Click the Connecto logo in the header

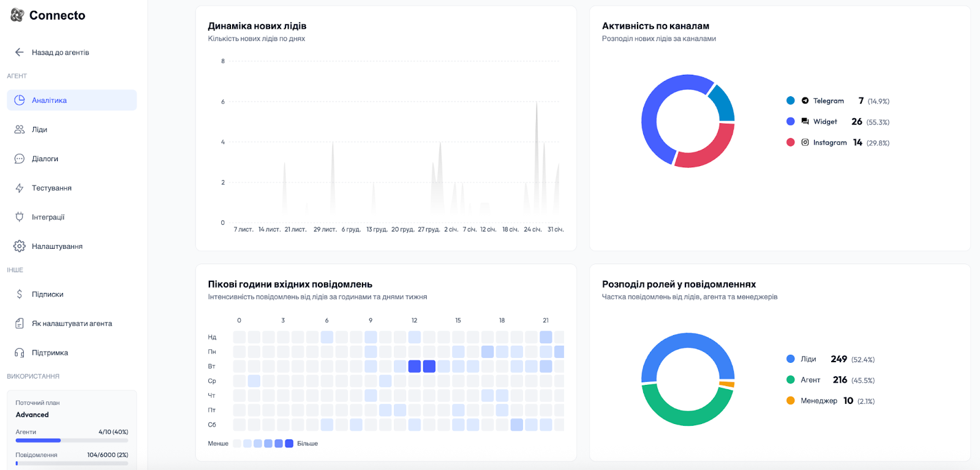(x=48, y=15)
